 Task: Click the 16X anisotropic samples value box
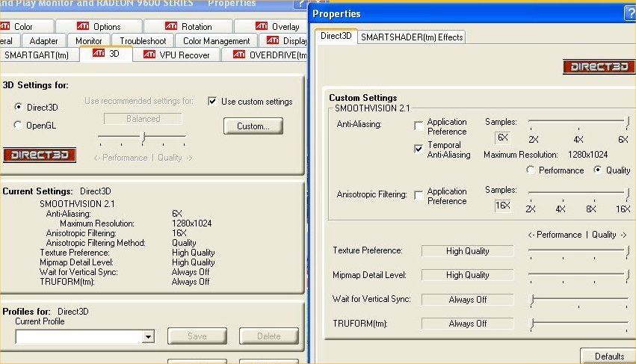502,206
